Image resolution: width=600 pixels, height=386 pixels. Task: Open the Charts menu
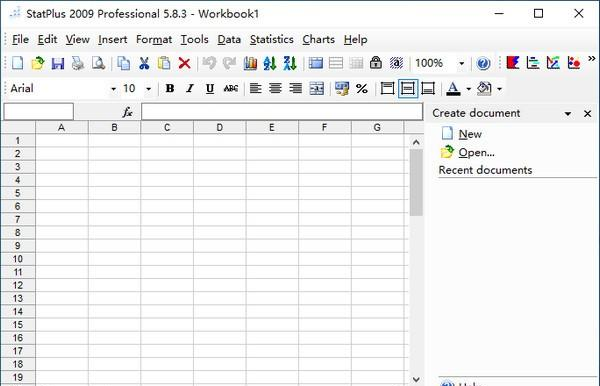point(318,39)
